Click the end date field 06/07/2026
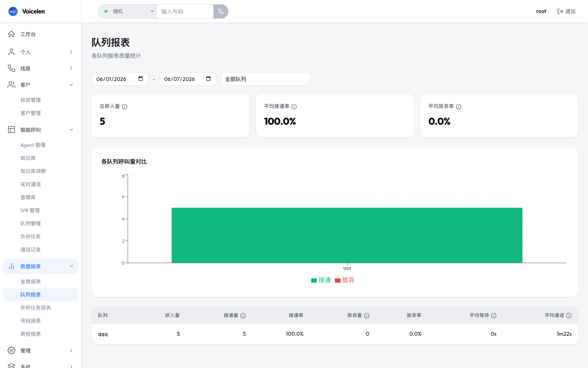The height and width of the screenshot is (368, 588). click(x=188, y=79)
